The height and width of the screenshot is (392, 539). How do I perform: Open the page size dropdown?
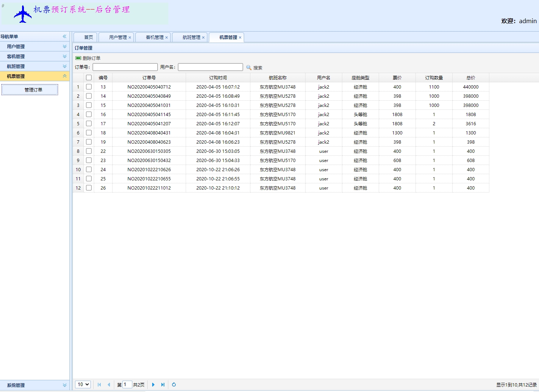pos(83,384)
